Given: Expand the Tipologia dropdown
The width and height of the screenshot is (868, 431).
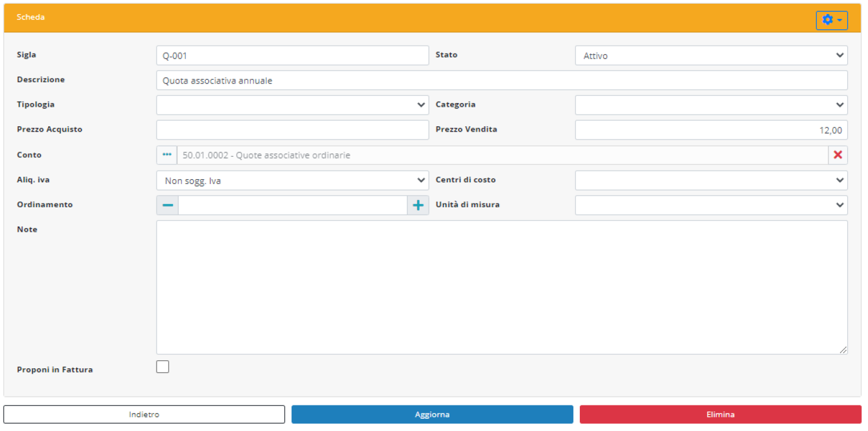Looking at the screenshot, I should click(292, 105).
